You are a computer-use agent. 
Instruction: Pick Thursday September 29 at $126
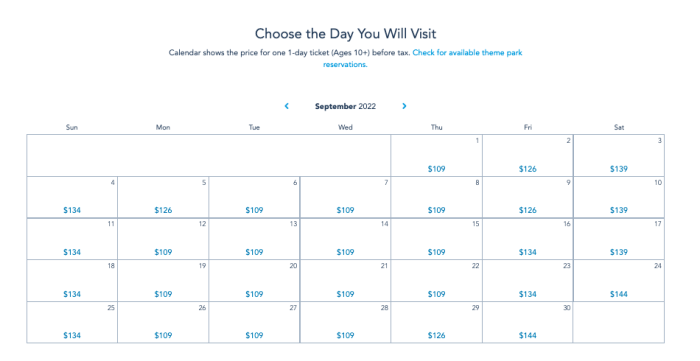pyautogui.click(x=436, y=322)
